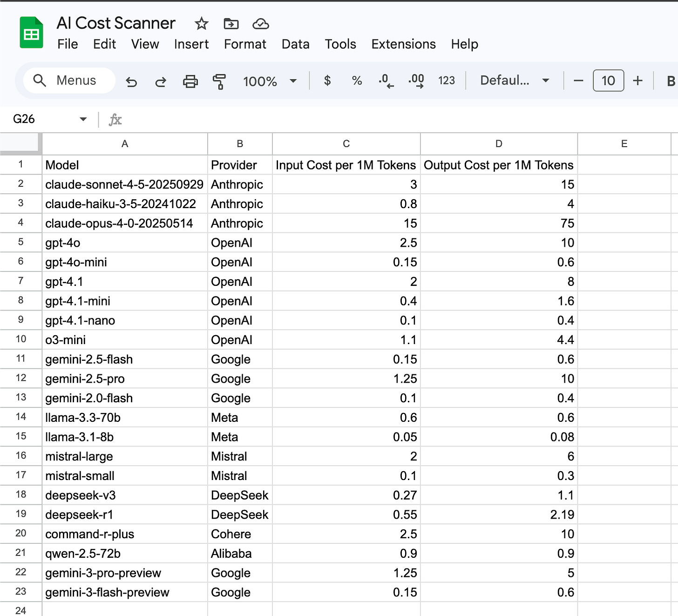The width and height of the screenshot is (678, 616).
Task: Click the Menus search box
Action: (x=69, y=81)
